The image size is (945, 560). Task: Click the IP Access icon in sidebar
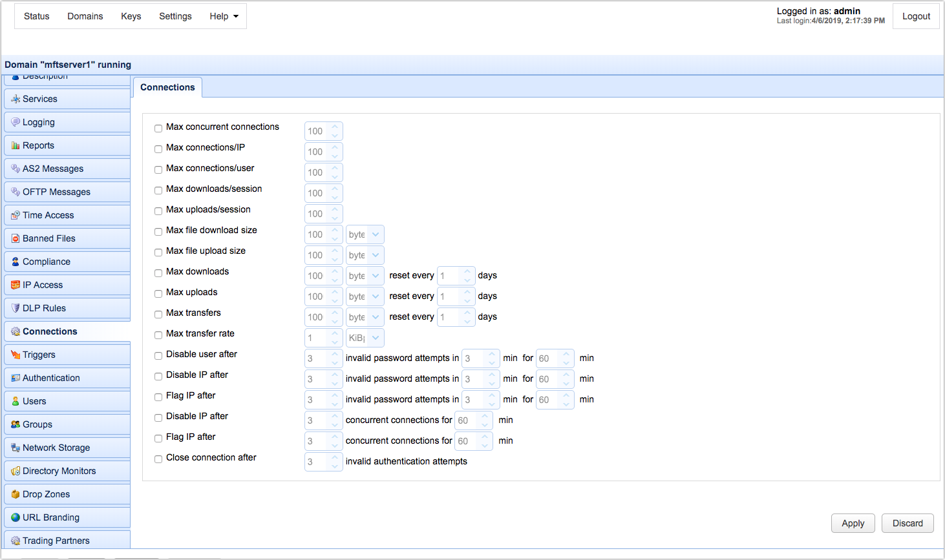(x=14, y=284)
